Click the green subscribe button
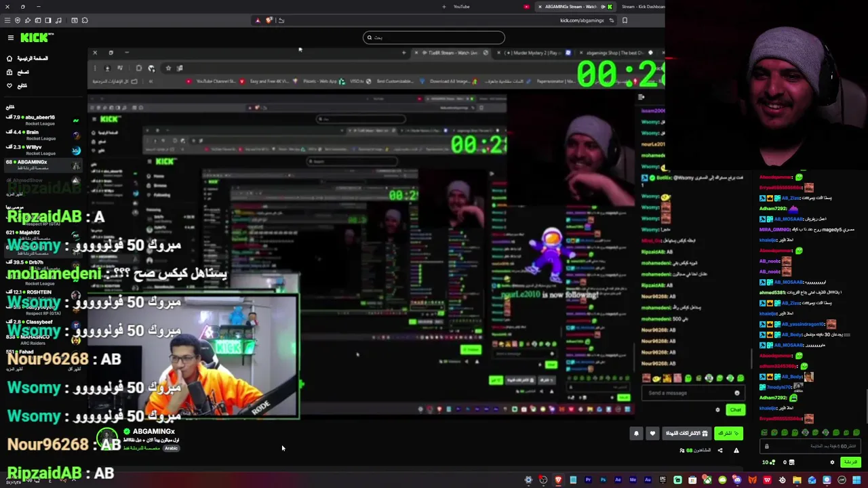This screenshot has width=868, height=488. [x=728, y=433]
